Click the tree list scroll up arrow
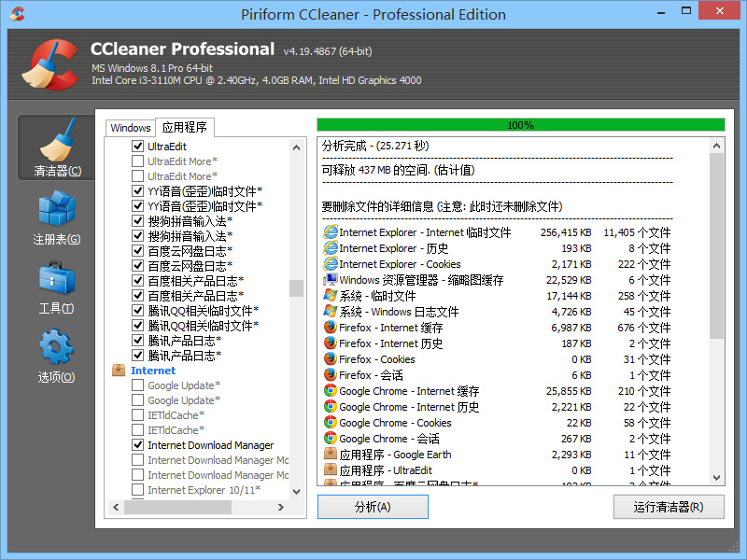The image size is (747, 560). click(x=297, y=147)
